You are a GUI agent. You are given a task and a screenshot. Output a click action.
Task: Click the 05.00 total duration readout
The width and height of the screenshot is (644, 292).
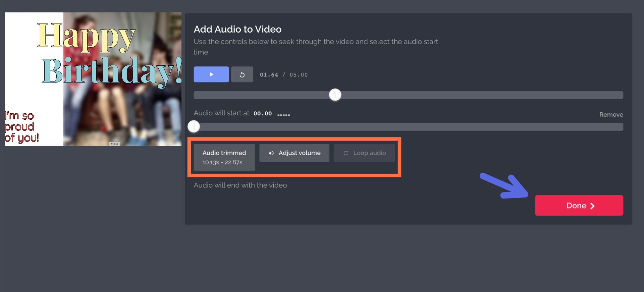coord(299,75)
